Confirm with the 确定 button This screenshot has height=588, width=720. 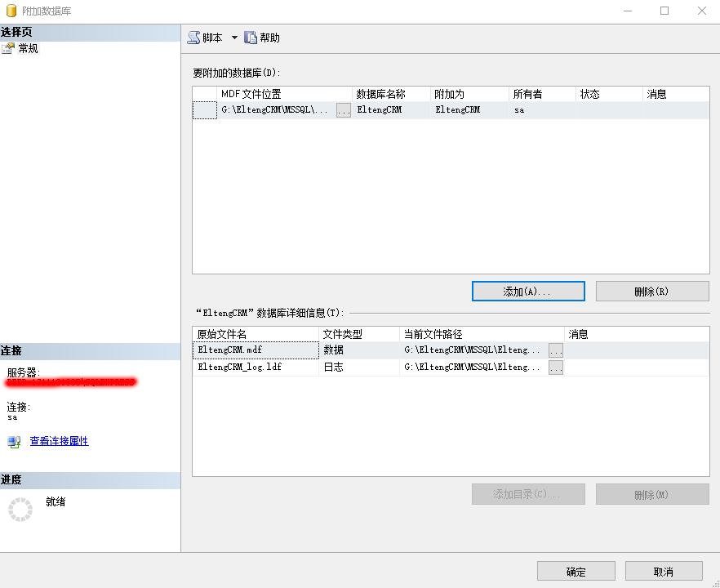coord(576,572)
